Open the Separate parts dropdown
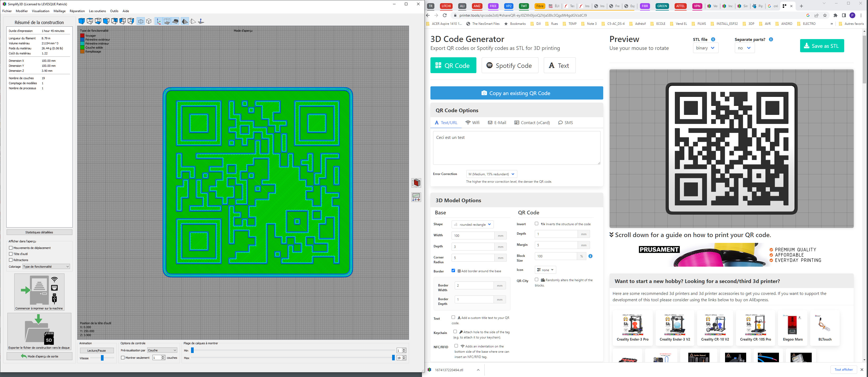Viewport: 868px width, 377px height. pos(744,48)
